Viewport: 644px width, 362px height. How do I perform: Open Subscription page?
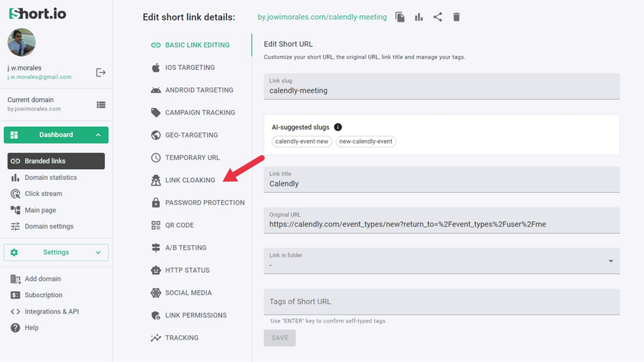43,295
